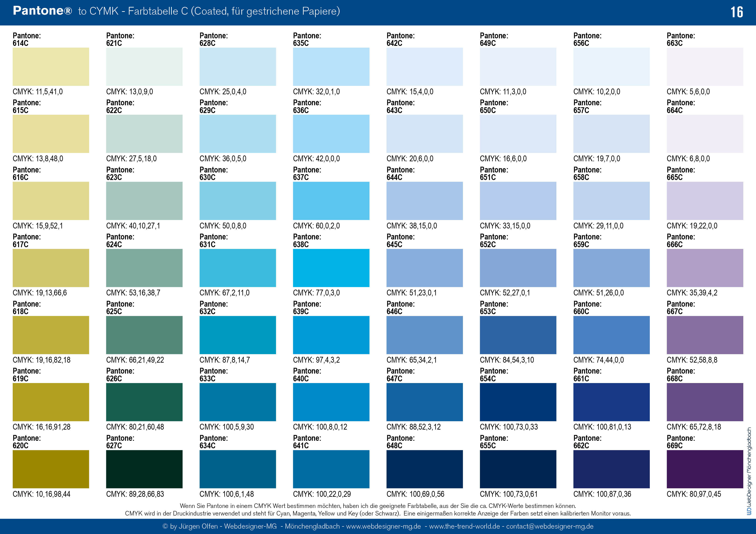Click the value 'CMYK: 89,28,66,83'

[x=135, y=494]
